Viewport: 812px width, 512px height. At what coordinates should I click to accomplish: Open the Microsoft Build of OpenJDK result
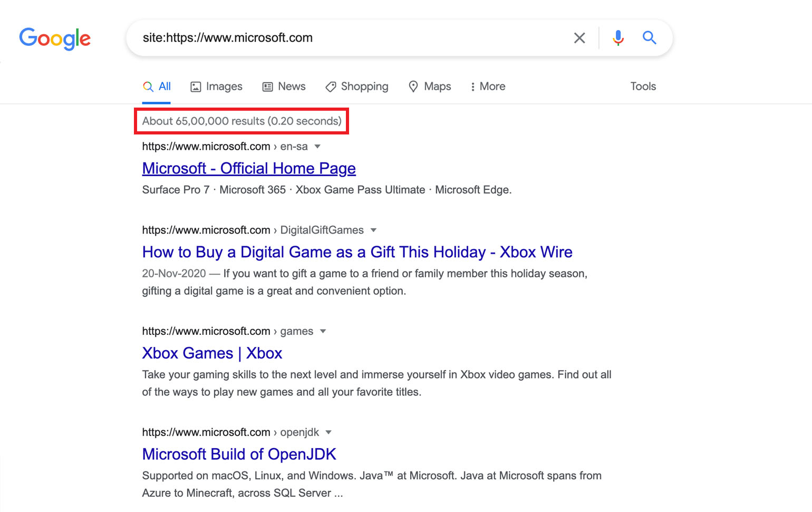(238, 454)
